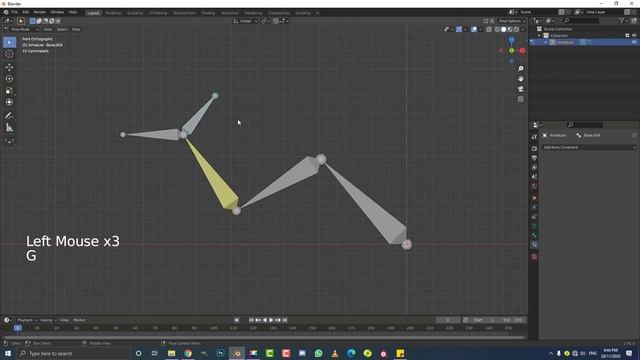Screen dimensions: 640x360
Task: Toggle Collection exclude checkbox in outliner
Action: tap(627, 36)
